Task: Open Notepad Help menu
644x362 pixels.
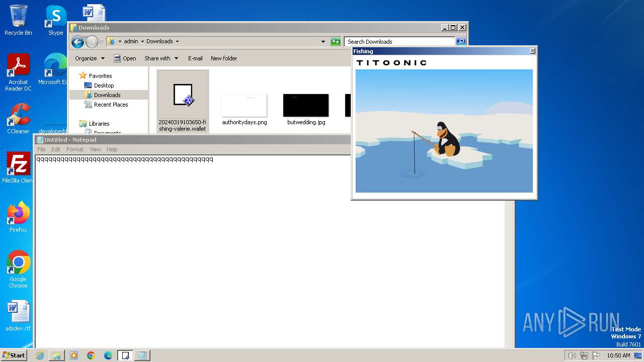Action: coord(112,149)
